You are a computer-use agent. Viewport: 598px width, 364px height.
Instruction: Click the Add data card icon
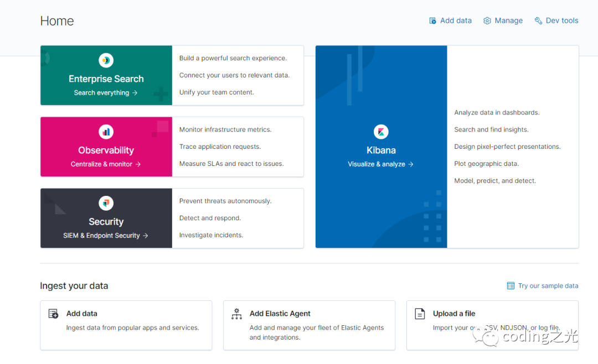53,314
